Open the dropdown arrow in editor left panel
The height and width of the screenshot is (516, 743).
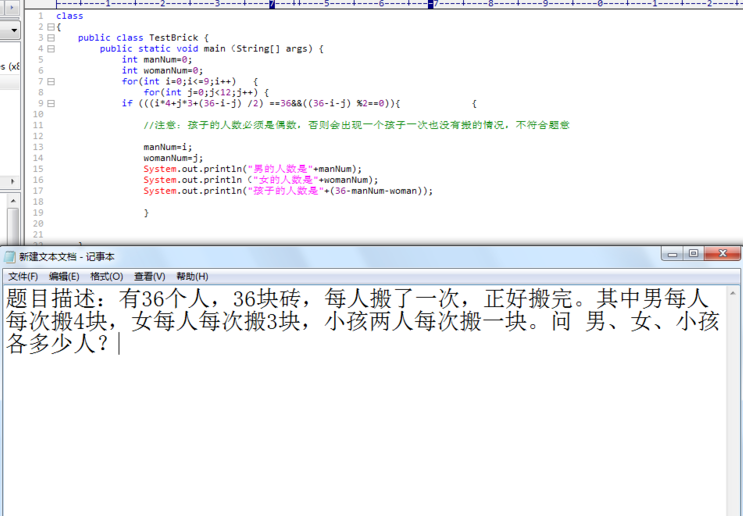pyautogui.click(x=14, y=31)
